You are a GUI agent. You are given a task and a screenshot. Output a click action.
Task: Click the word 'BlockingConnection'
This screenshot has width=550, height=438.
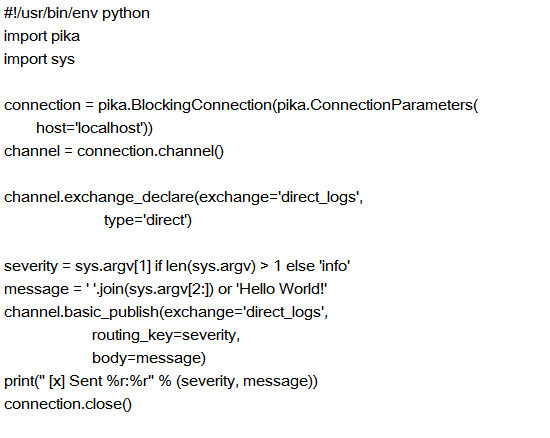coord(201,105)
